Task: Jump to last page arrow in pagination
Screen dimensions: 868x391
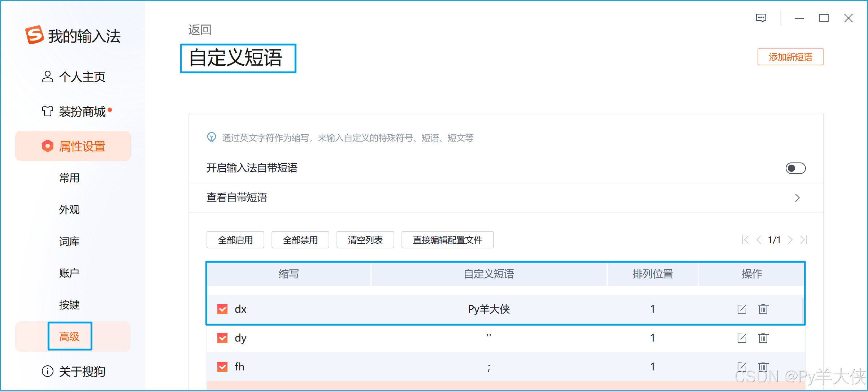Action: click(804, 240)
